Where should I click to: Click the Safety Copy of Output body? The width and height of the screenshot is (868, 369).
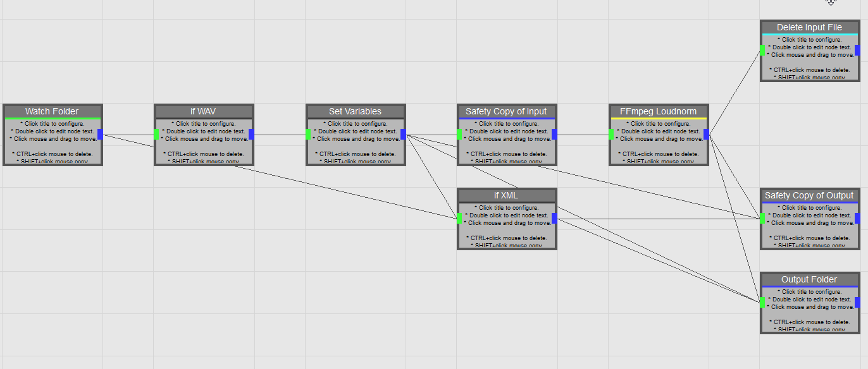809,226
